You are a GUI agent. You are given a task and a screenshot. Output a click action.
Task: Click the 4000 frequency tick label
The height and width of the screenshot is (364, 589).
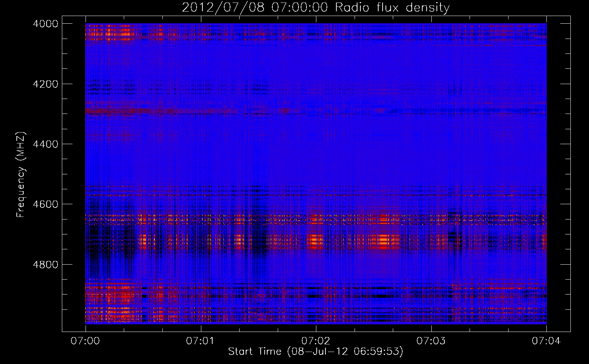point(46,24)
